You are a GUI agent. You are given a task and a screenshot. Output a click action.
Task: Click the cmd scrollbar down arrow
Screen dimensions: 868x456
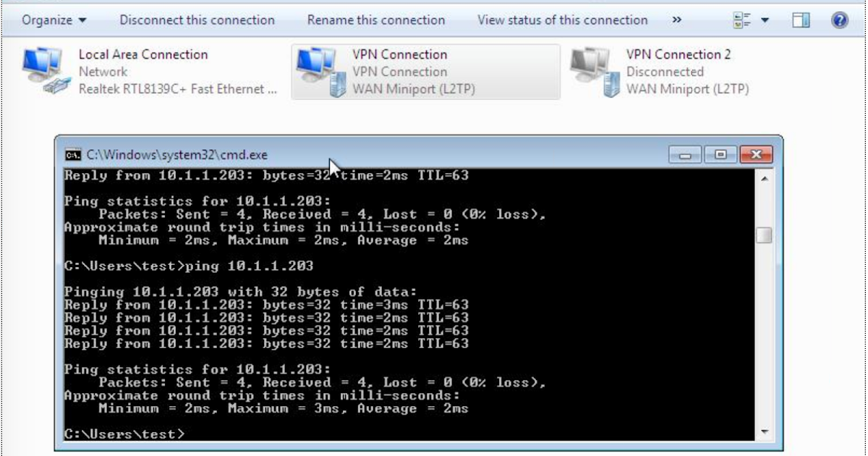pos(764,431)
